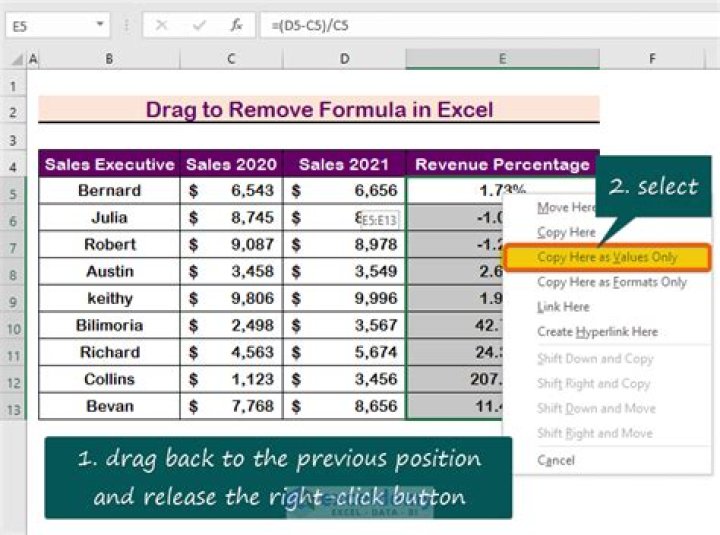Click the Select All corner triangle
The width and height of the screenshot is (720, 535).
pyautogui.click(x=17, y=59)
